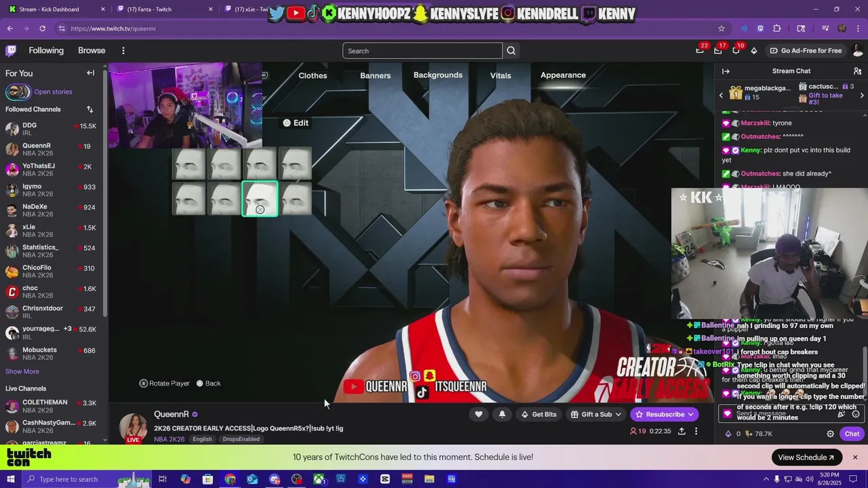Open Chrome three-dot menu

(858, 28)
